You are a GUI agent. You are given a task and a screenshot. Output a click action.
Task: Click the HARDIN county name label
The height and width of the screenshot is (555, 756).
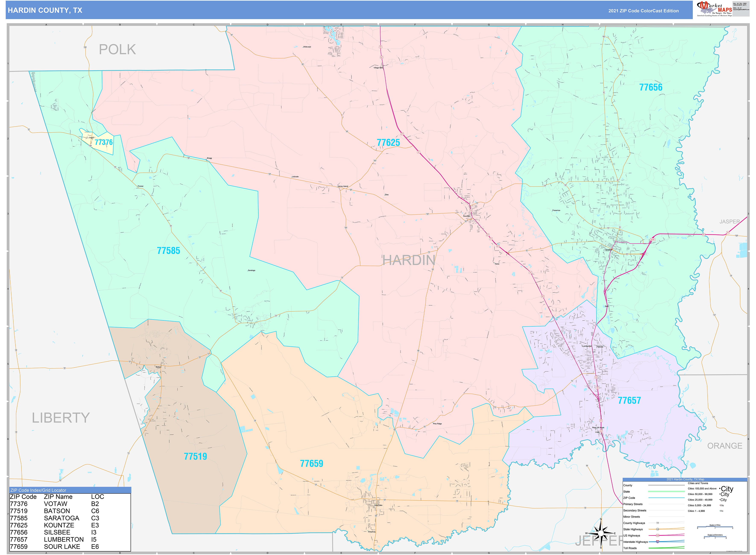coord(409,260)
